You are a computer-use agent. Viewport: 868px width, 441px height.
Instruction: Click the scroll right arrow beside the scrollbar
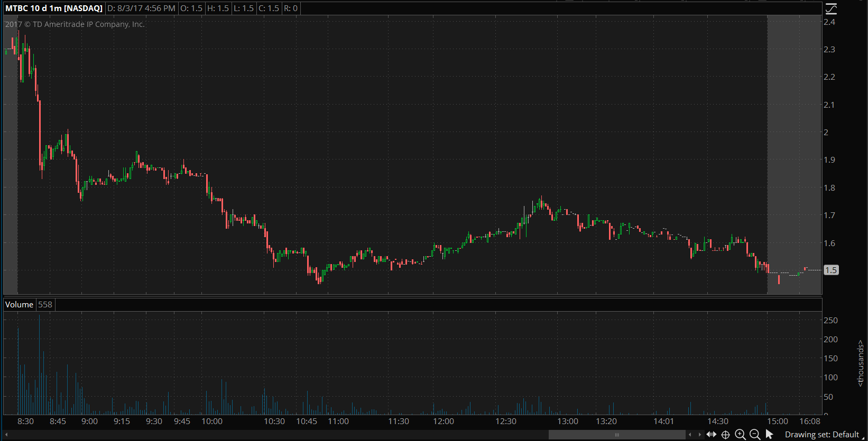700,435
